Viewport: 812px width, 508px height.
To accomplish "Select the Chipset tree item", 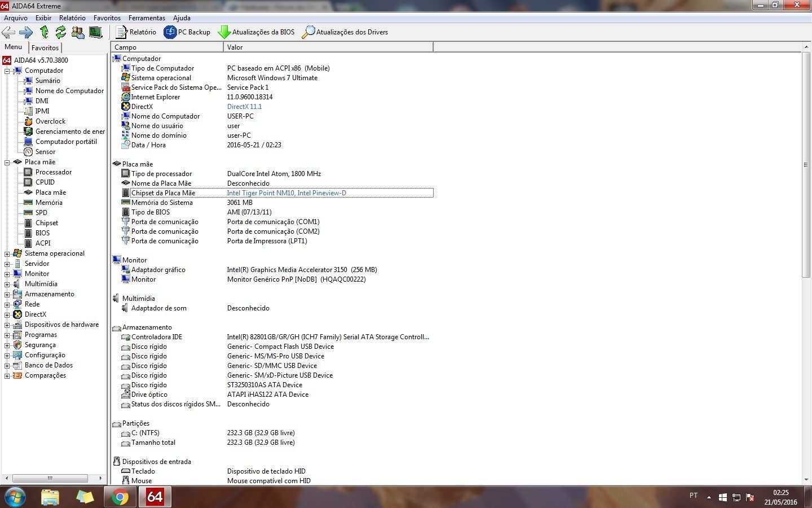I will (x=47, y=223).
